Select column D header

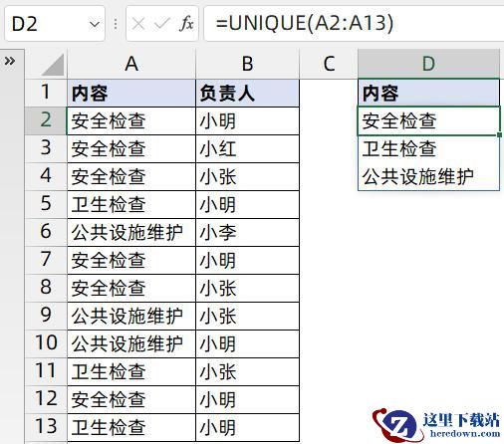click(x=428, y=64)
